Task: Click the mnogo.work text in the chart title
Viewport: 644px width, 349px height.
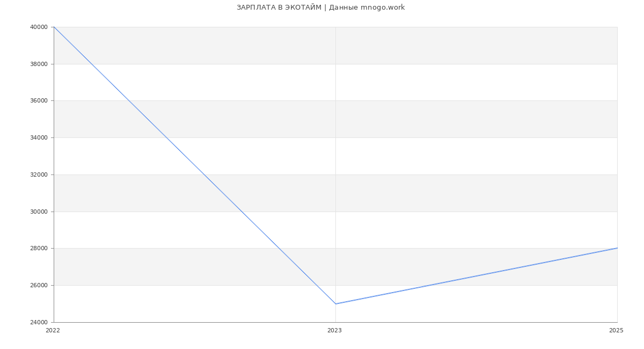Action: (x=383, y=8)
